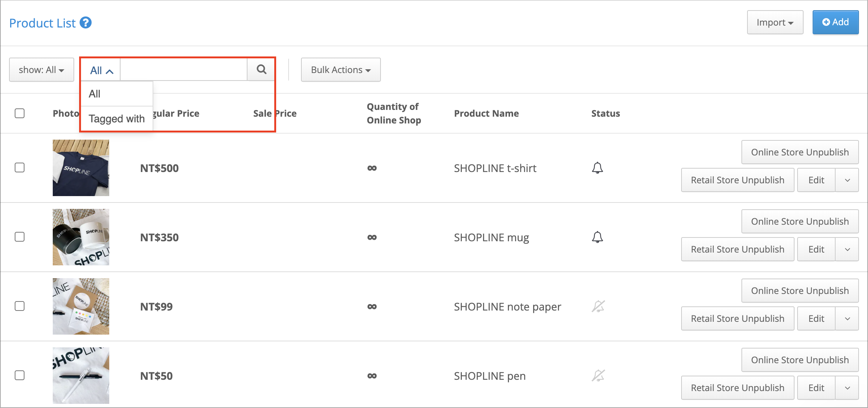Image resolution: width=868 pixels, height=408 pixels.
Task: Open the SHOPLINE mug photo thumbnail
Action: [x=81, y=237]
